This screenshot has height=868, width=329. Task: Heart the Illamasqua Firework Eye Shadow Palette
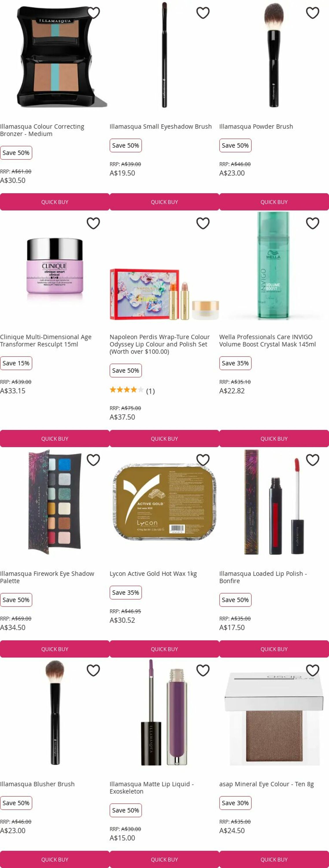click(x=93, y=460)
